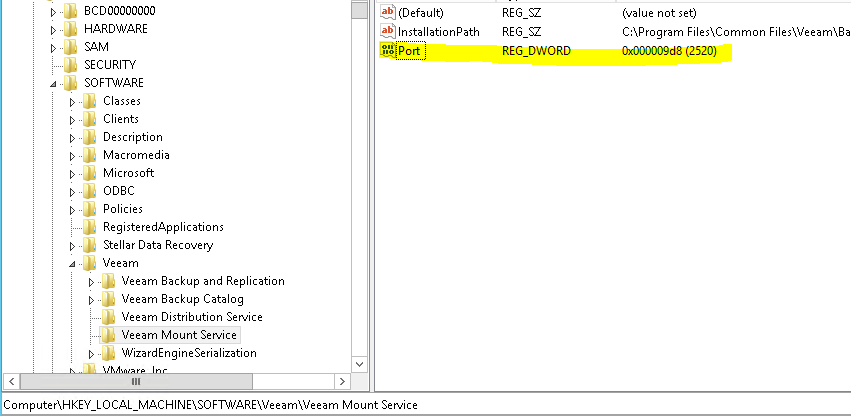This screenshot has height=416, width=851.
Task: Expand the Veeam Backup Catalog key
Action: click(91, 300)
